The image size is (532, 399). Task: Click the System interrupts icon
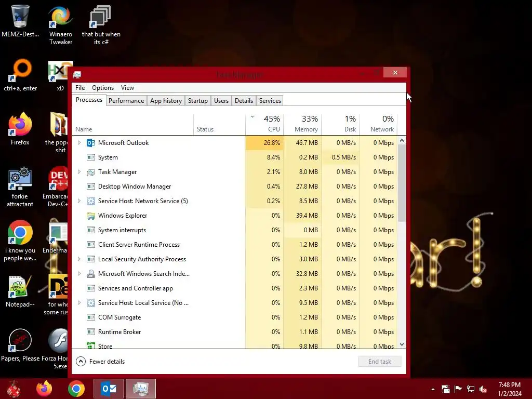[90, 230]
